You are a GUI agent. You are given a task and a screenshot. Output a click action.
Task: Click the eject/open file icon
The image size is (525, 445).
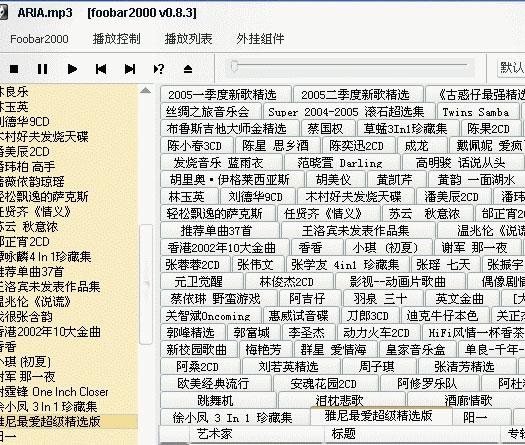188,69
